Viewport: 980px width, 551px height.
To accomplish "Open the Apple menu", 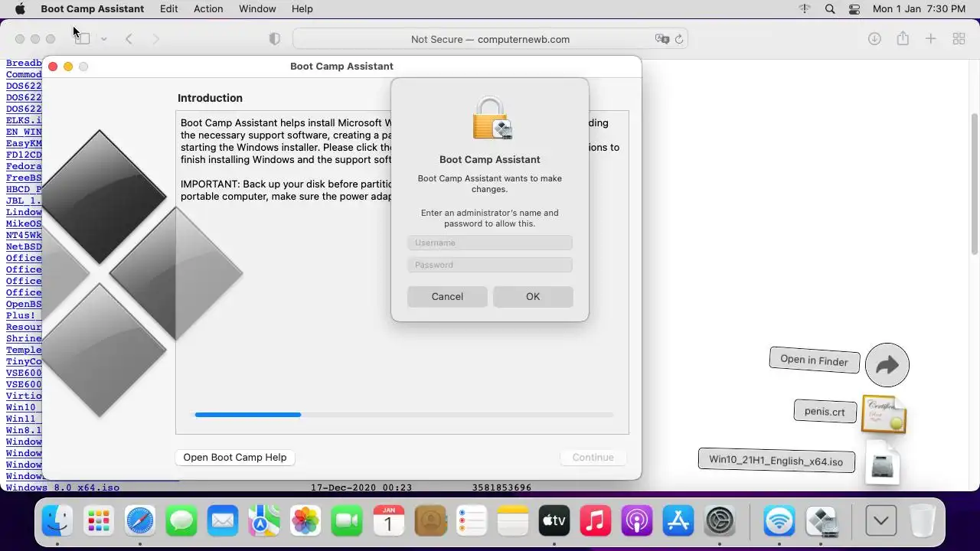I will (20, 9).
